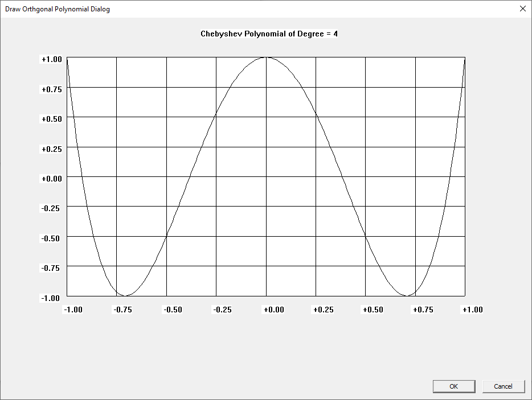Select the +0.25 y-axis tick label
Screen dimensions: 532x400
coord(52,148)
